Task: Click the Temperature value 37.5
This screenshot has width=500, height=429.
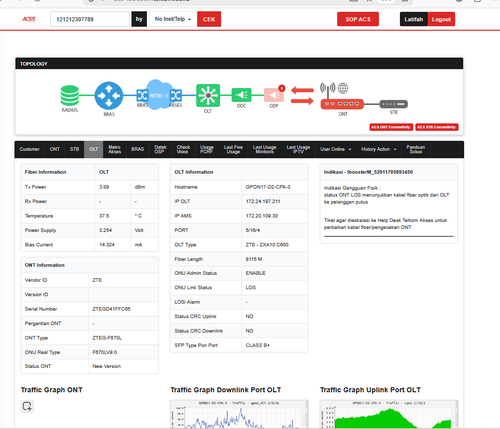Action: [104, 216]
